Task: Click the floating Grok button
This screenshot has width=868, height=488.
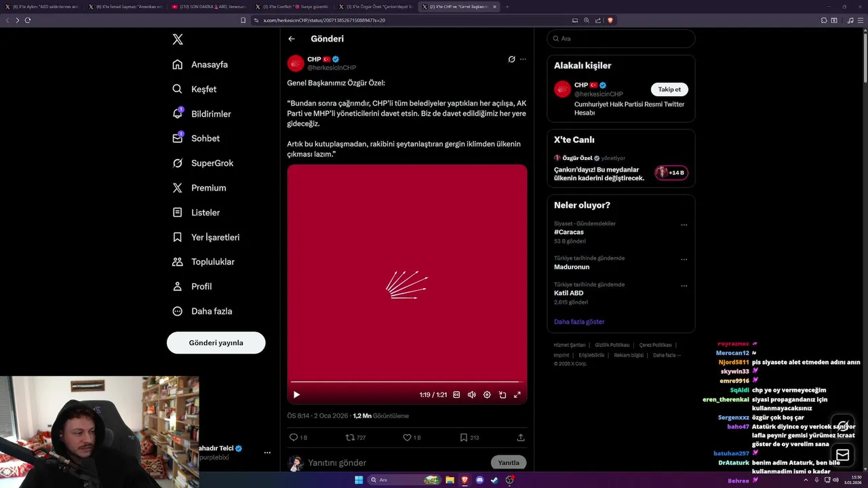Action: pyautogui.click(x=842, y=426)
